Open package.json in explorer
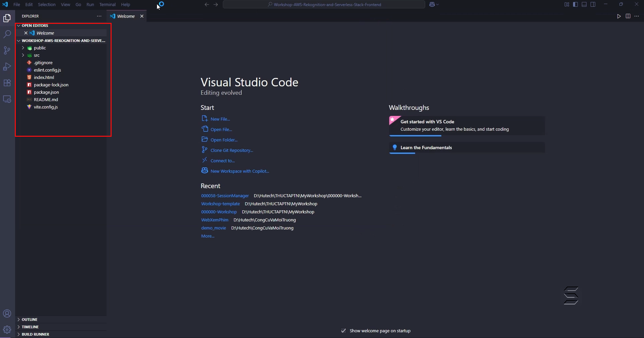 [x=61, y=92]
